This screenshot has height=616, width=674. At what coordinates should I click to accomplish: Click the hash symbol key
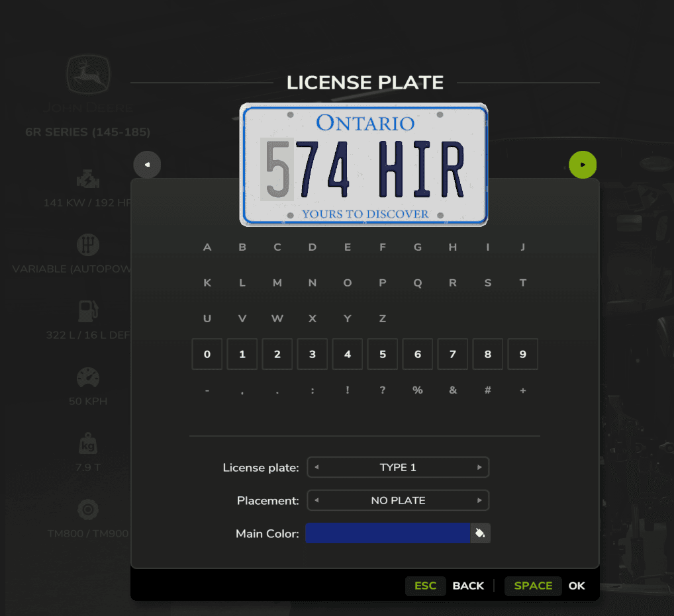point(488,390)
